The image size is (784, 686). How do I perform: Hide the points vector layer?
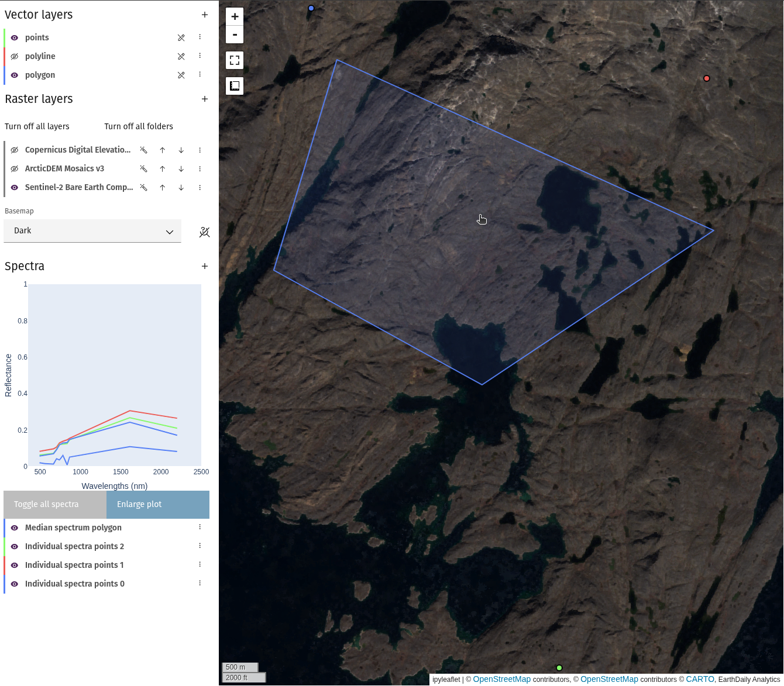(15, 37)
